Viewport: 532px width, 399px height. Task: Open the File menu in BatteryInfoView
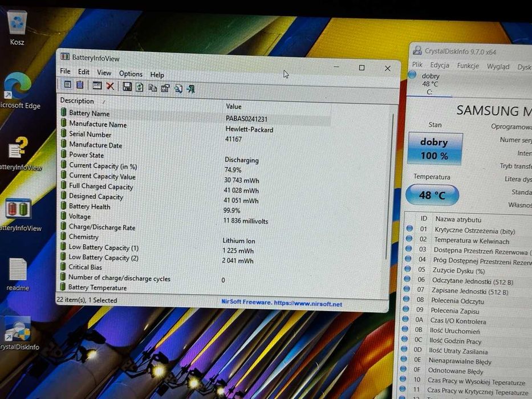click(65, 71)
